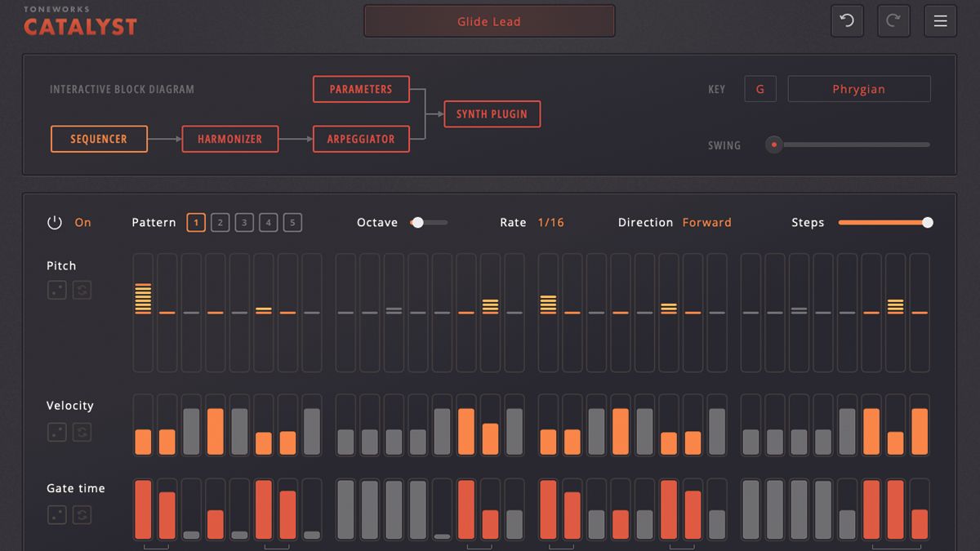Undo the last edit
The height and width of the screenshot is (551, 980).
pos(847,20)
